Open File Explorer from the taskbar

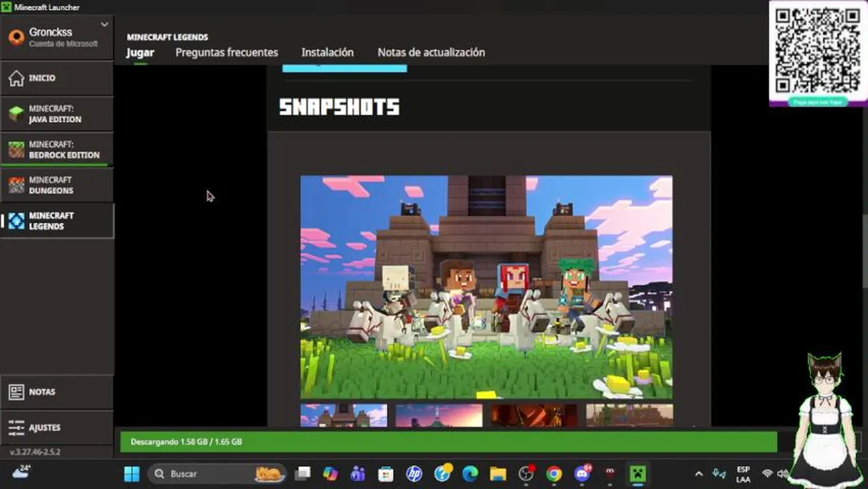[498, 473]
